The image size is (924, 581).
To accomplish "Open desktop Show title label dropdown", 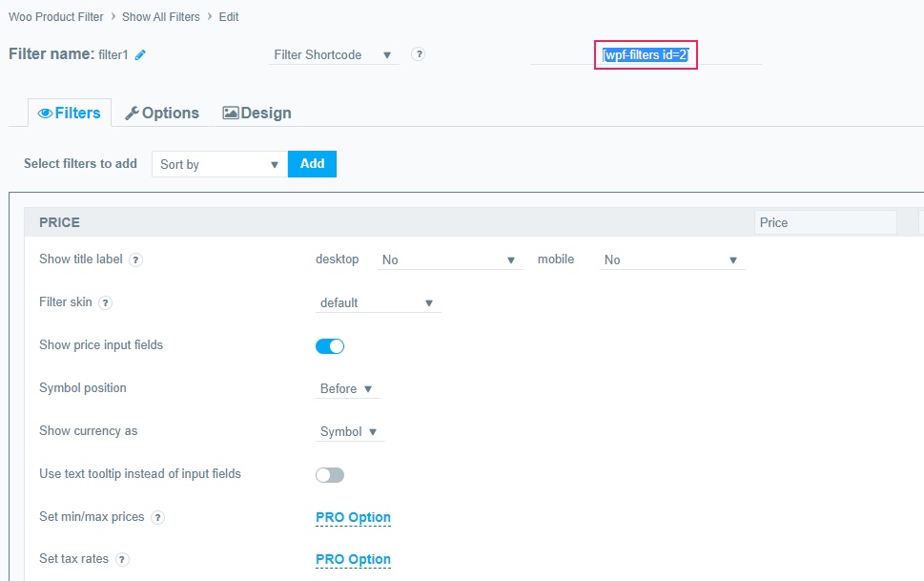I will click(450, 260).
